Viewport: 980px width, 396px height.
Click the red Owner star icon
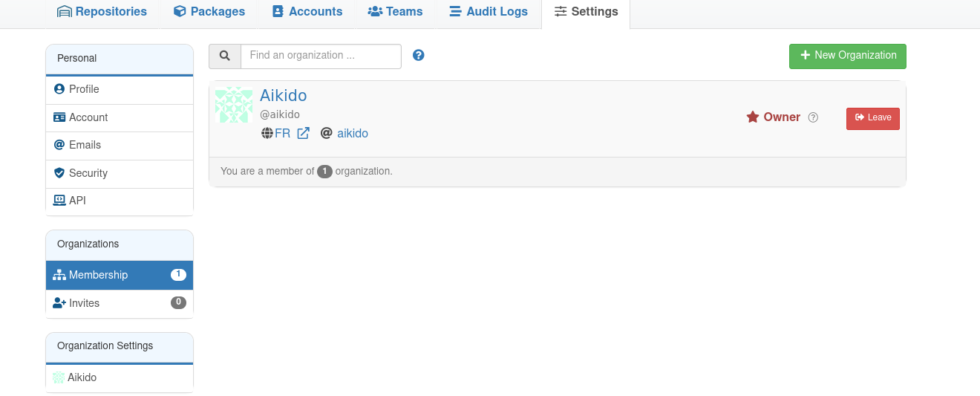[753, 117]
